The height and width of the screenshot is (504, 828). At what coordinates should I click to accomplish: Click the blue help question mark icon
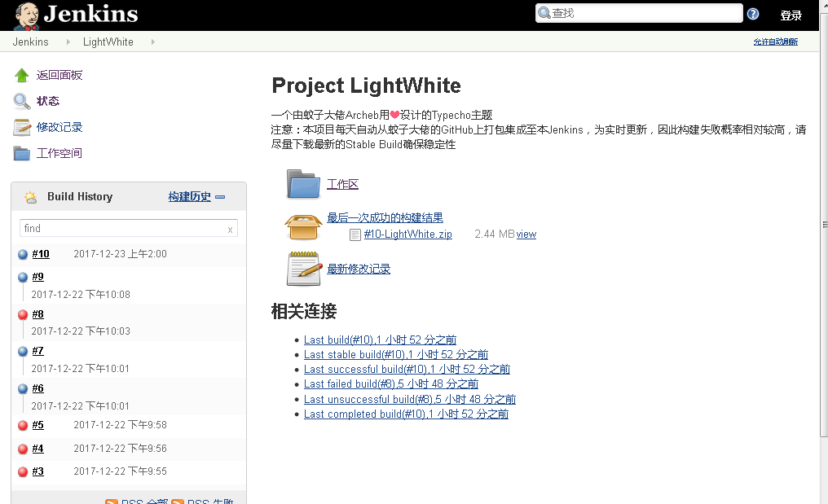coord(753,14)
